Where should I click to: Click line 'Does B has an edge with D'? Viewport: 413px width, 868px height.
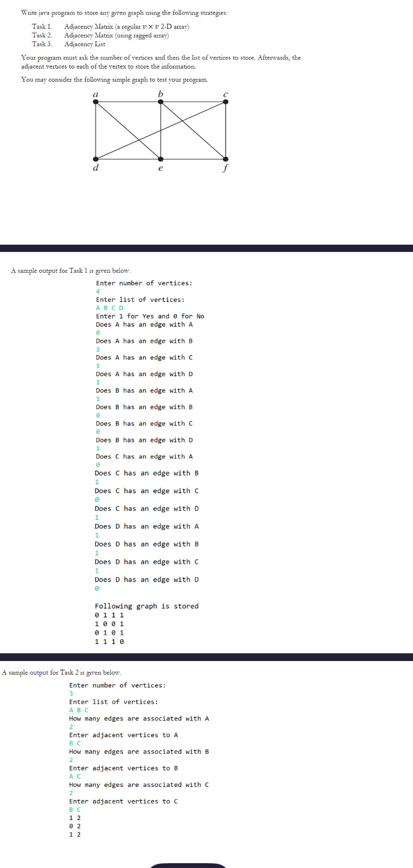(x=144, y=440)
